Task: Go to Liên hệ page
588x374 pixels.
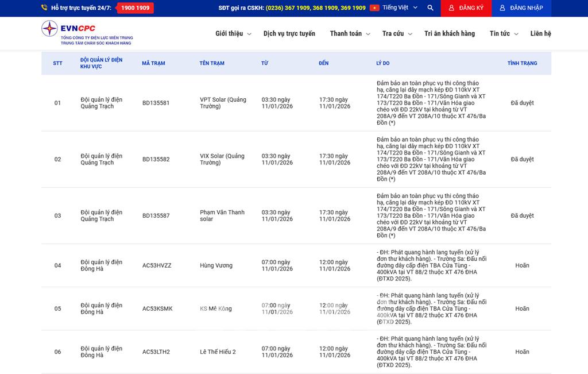Action: tap(540, 34)
